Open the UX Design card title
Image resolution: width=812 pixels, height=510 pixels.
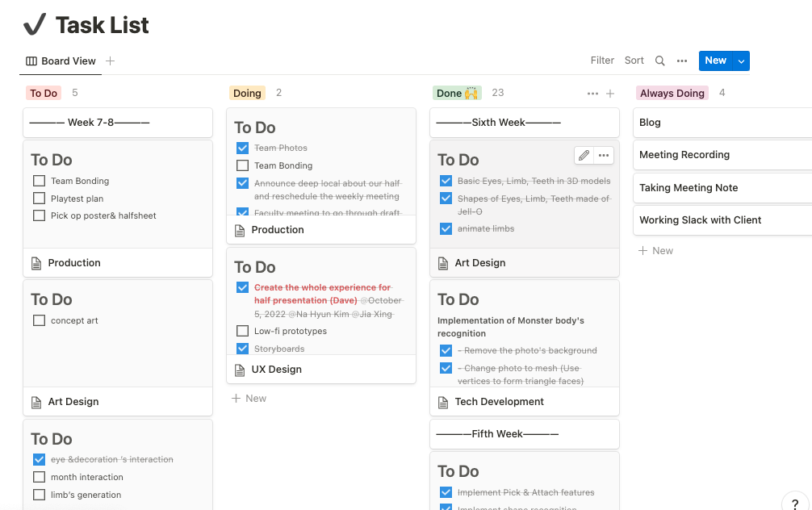(x=277, y=370)
